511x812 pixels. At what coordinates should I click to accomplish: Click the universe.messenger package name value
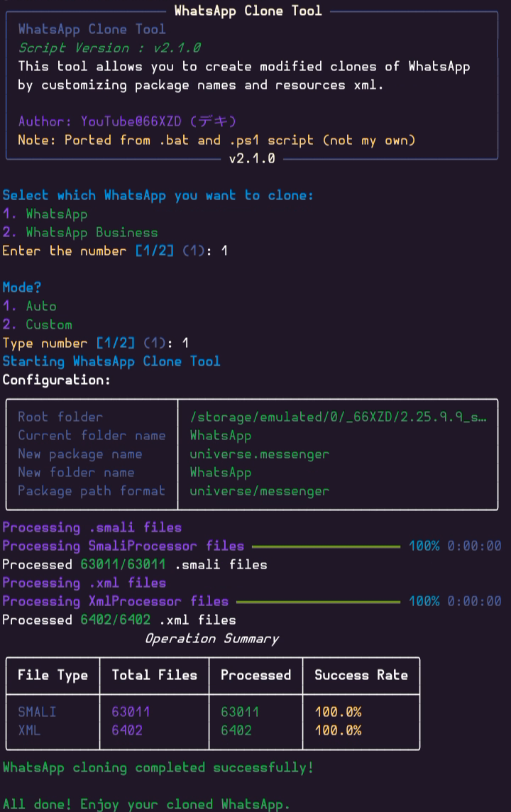click(259, 454)
